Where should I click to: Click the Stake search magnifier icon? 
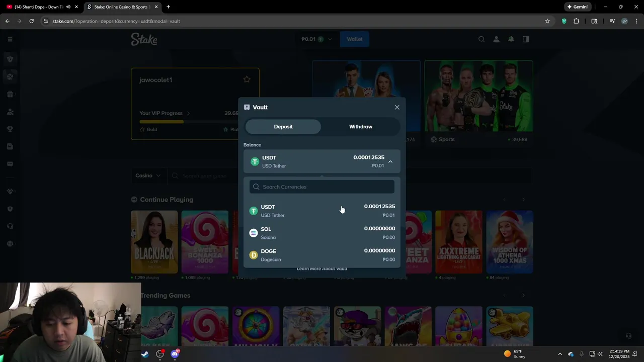click(x=481, y=39)
